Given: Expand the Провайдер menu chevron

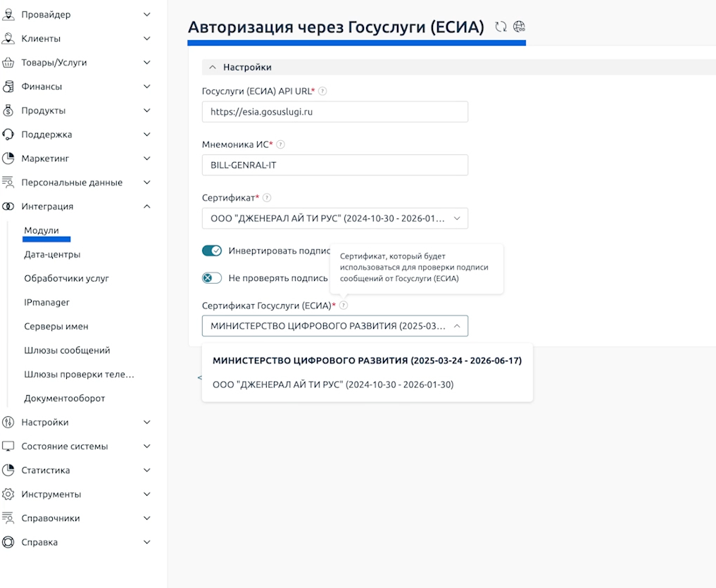Looking at the screenshot, I should (147, 15).
